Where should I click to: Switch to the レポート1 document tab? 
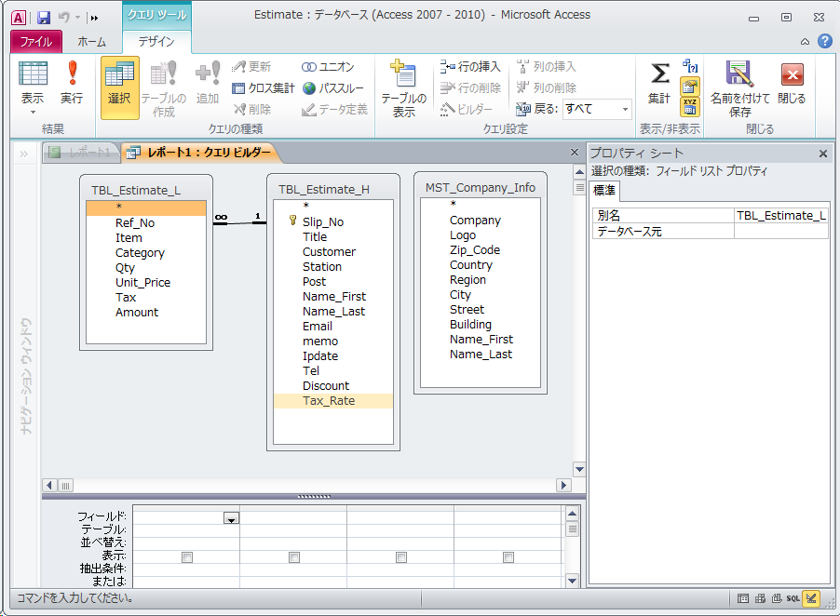click(x=81, y=153)
